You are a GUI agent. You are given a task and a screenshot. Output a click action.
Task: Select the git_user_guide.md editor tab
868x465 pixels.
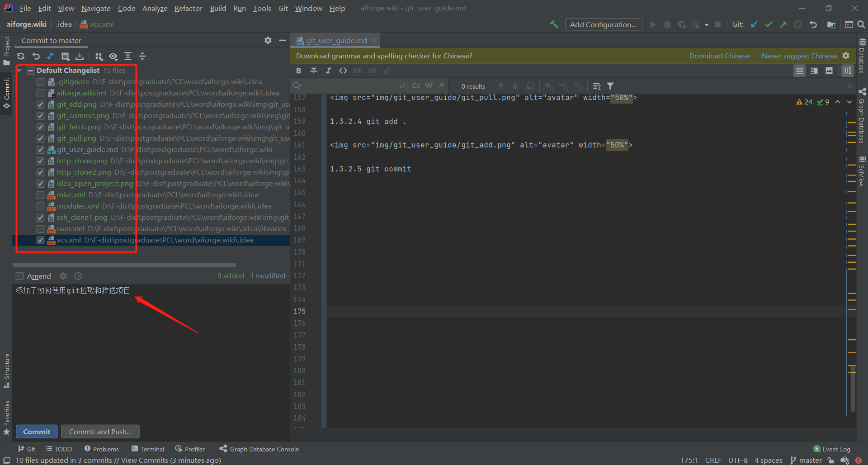click(x=336, y=40)
